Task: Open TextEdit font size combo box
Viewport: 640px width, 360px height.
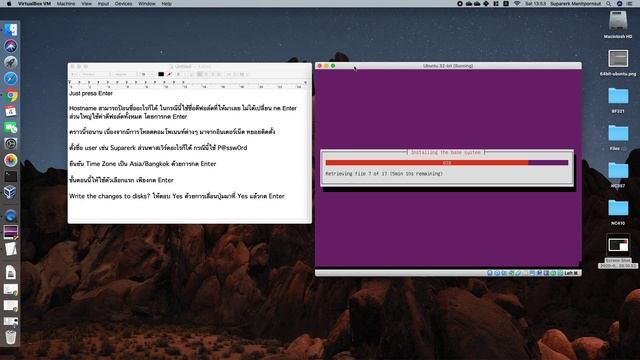Action: [x=147, y=74]
